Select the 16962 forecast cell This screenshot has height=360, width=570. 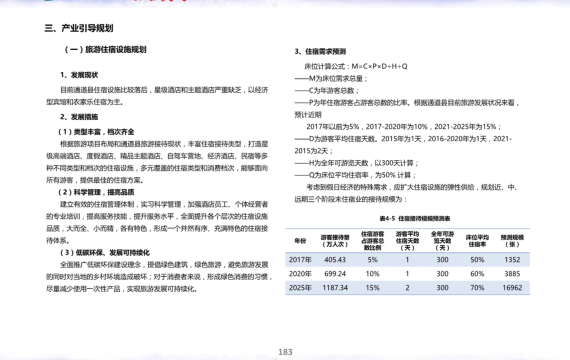click(x=512, y=288)
